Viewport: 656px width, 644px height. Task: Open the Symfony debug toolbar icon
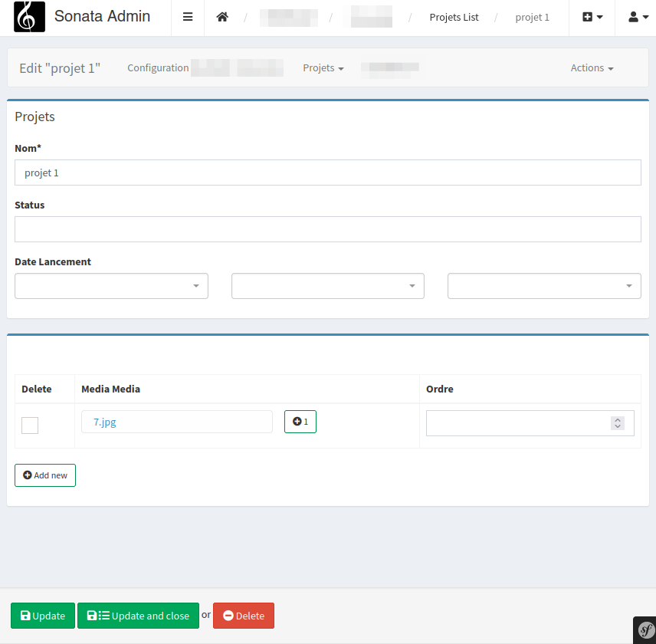click(645, 629)
